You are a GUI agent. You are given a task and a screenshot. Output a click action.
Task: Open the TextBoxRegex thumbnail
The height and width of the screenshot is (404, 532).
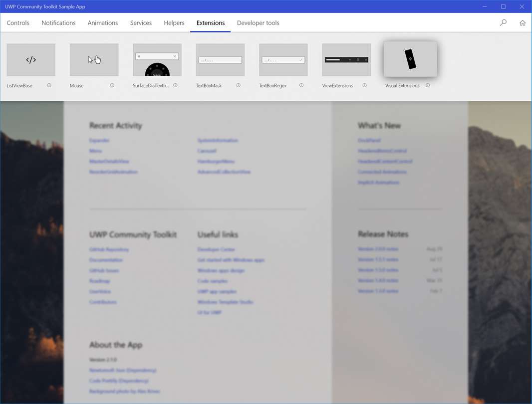pyautogui.click(x=283, y=60)
